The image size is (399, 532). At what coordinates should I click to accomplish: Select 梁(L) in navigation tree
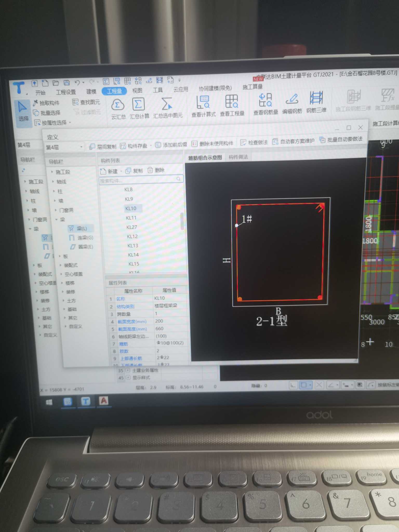pos(81,229)
